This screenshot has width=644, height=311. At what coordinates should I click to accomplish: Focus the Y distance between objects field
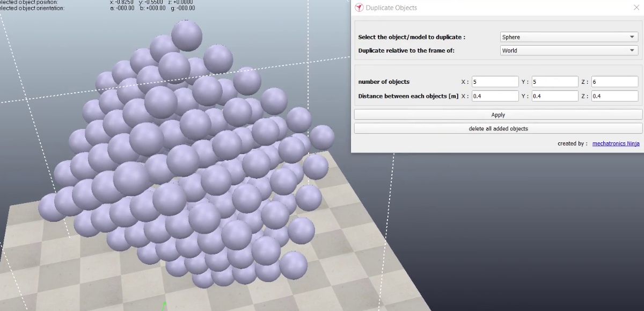(554, 96)
